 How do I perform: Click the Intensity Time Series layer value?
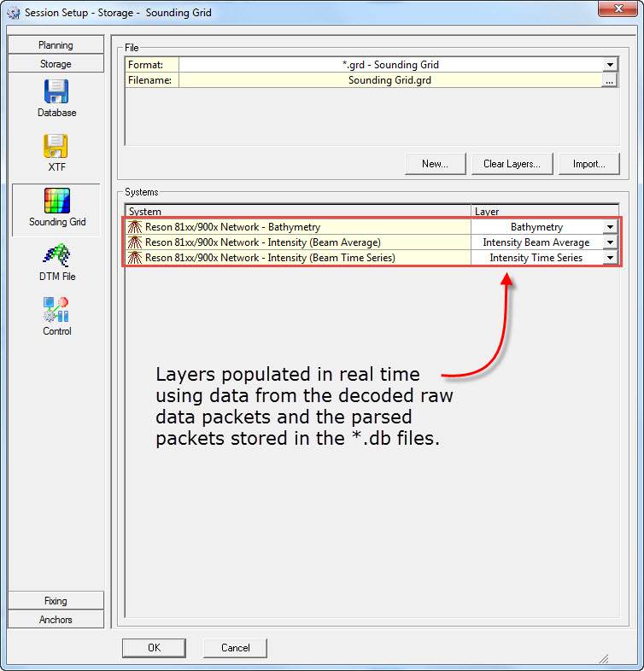pos(537,258)
